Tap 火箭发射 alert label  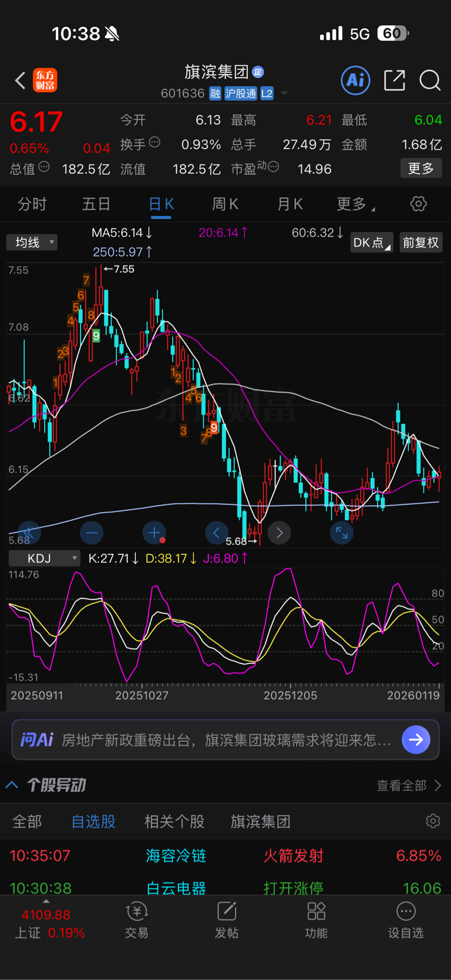pyautogui.click(x=293, y=856)
